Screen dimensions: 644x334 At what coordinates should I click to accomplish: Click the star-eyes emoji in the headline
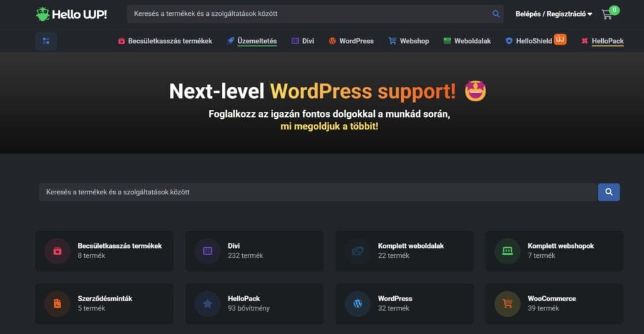tap(475, 91)
